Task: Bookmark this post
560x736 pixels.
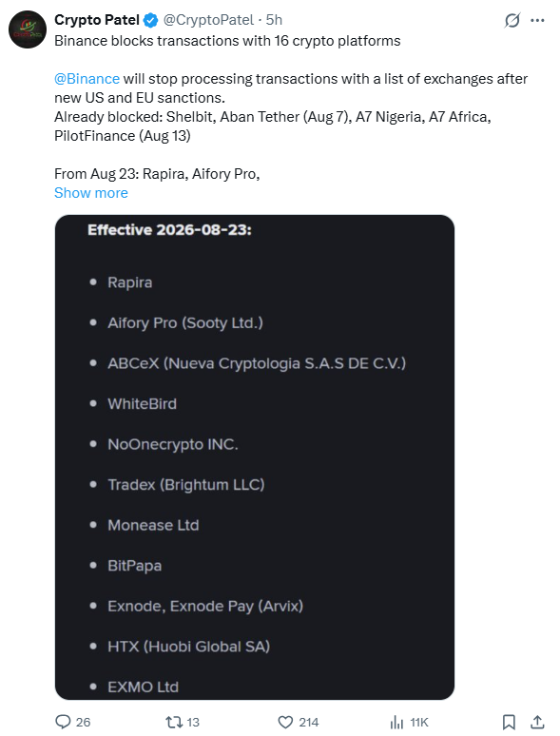Action: point(509,722)
